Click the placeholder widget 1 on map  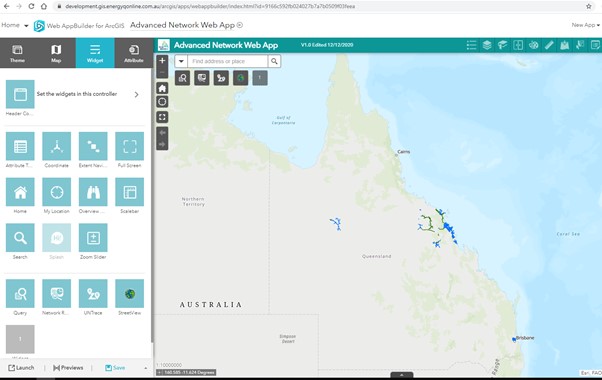tap(260, 78)
